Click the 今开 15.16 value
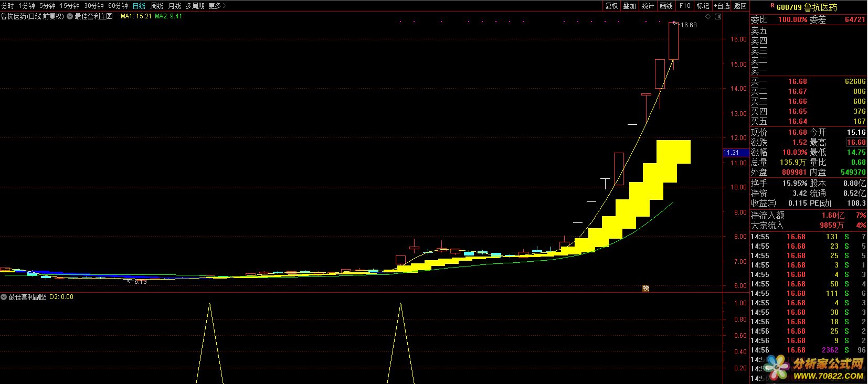The width and height of the screenshot is (868, 384). 856,132
